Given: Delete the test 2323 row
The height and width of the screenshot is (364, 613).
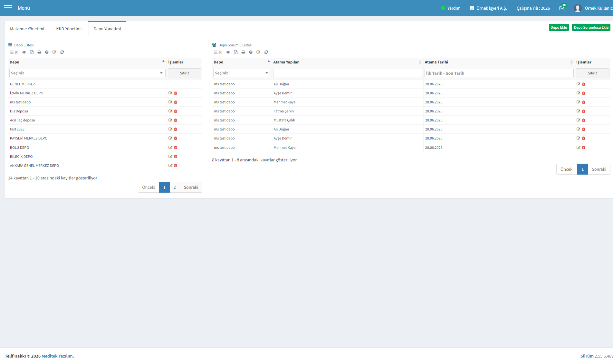Looking at the screenshot, I should point(176,129).
